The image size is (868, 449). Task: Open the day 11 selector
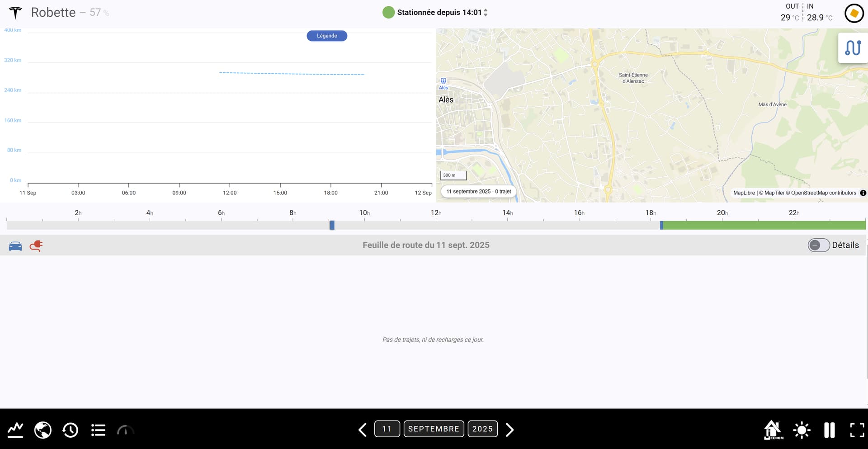coord(387,429)
